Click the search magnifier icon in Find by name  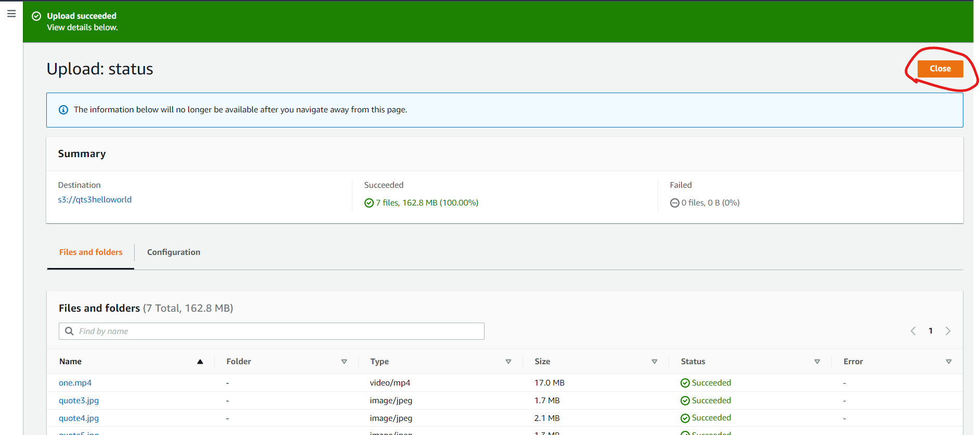(x=69, y=331)
